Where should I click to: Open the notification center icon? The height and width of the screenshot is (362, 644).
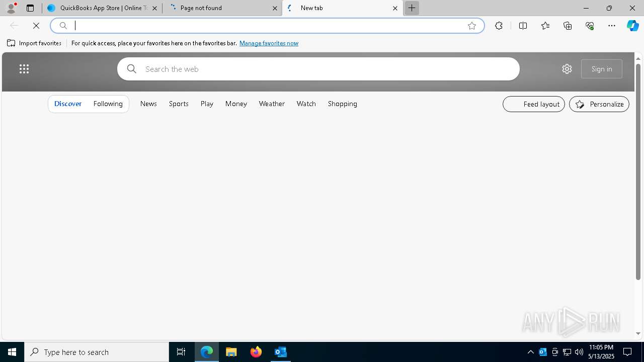click(x=627, y=352)
